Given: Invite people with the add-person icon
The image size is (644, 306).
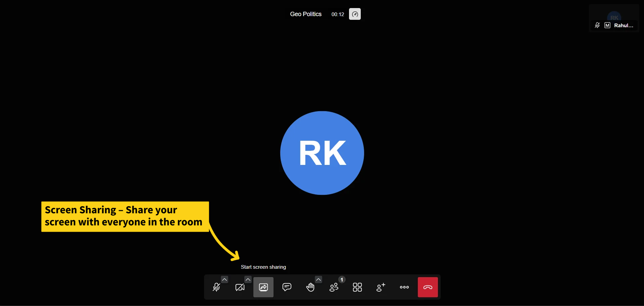Looking at the screenshot, I should tap(381, 287).
